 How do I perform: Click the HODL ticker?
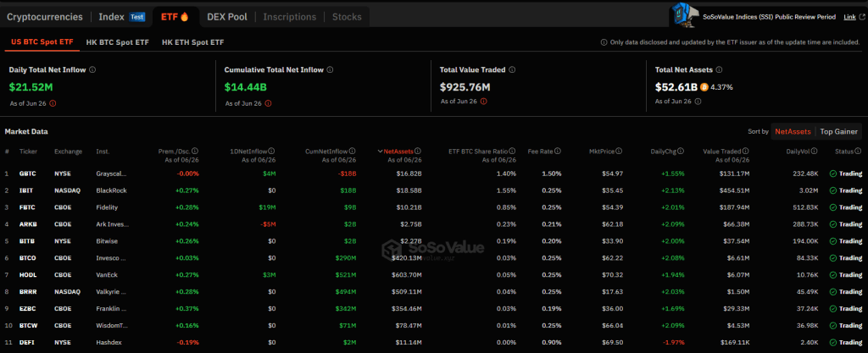coord(29,274)
